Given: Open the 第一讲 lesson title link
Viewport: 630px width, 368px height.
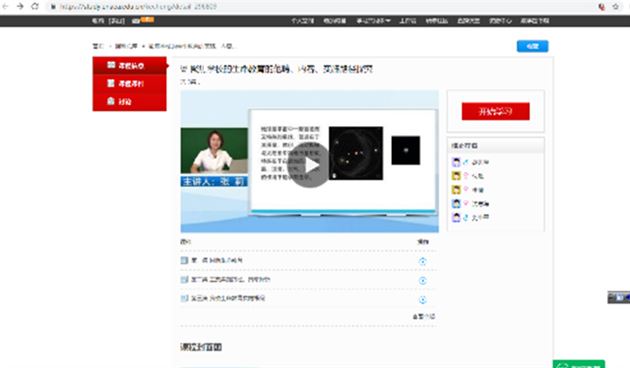Looking at the screenshot, I should (x=217, y=260).
